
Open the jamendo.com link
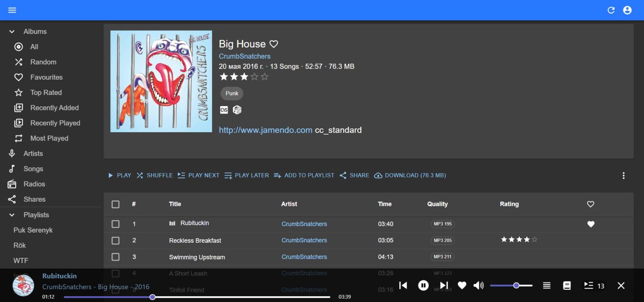coord(265,130)
